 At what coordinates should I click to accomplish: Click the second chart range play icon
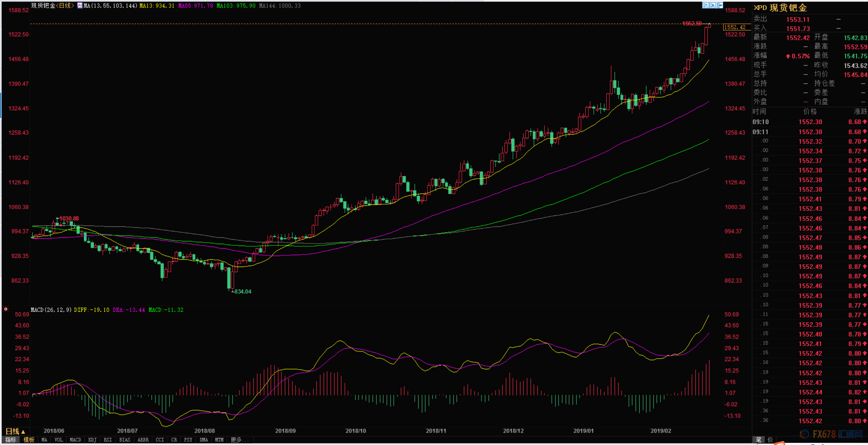713,5
